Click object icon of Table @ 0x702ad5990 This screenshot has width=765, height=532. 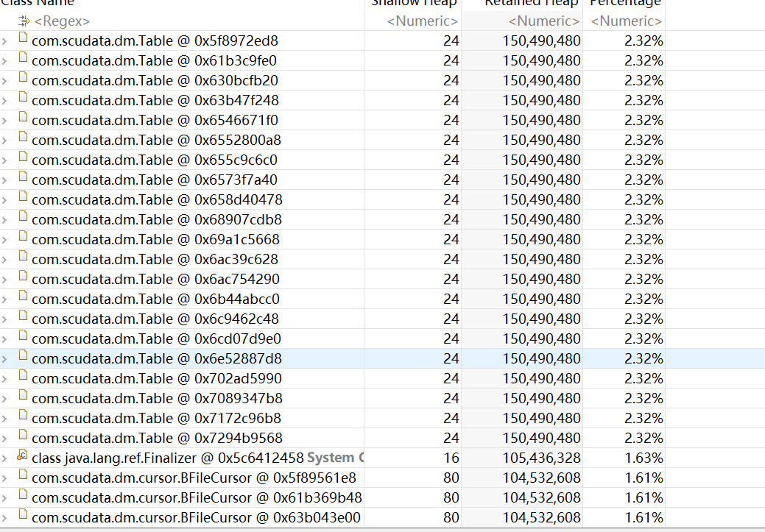point(23,375)
